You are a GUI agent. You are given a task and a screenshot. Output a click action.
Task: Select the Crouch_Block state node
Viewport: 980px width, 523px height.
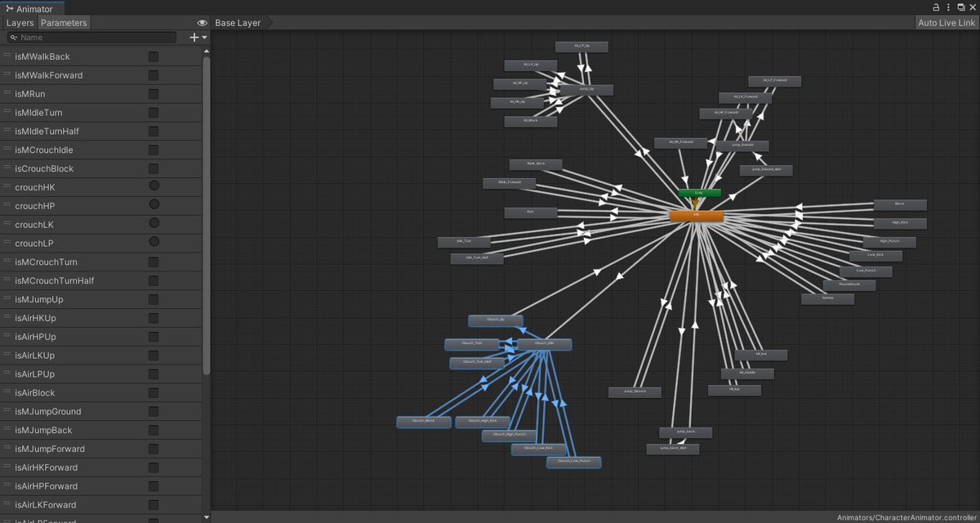(424, 422)
